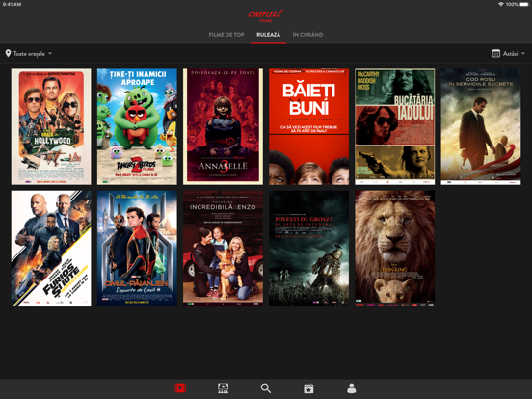Check the battery status icon
The height and width of the screenshot is (399, 532).
tap(524, 4)
